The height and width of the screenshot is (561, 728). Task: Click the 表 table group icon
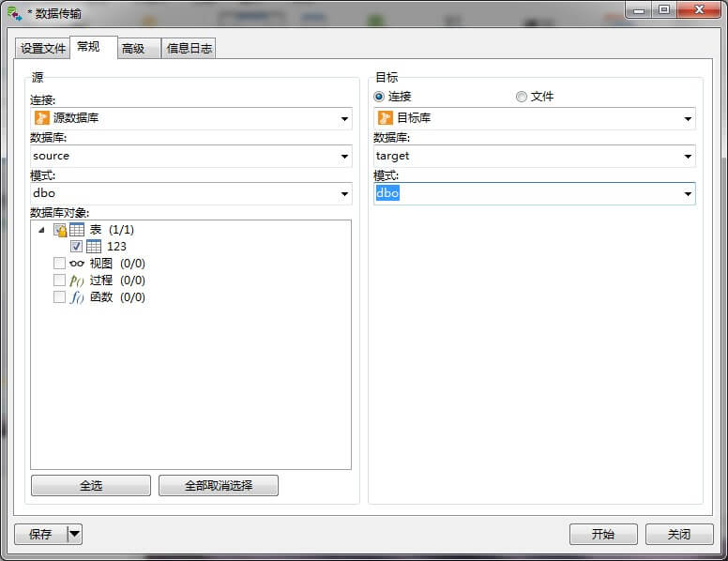77,230
